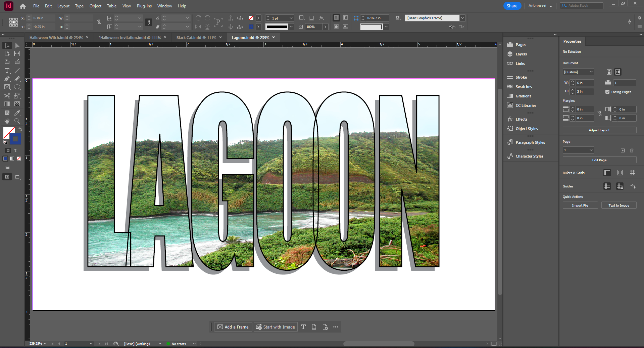Open the Basic Graphics Frame style dropdown
The height and width of the screenshot is (348, 644).
tap(462, 18)
